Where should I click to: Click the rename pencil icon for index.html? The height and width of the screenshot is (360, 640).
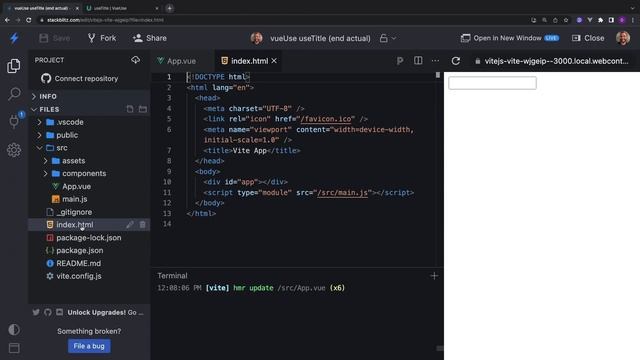coord(130,224)
